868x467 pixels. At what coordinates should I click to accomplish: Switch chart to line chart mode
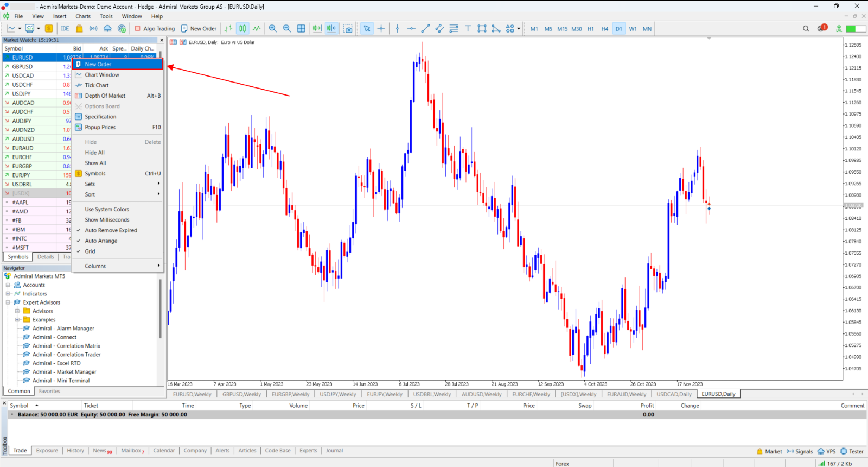257,29
